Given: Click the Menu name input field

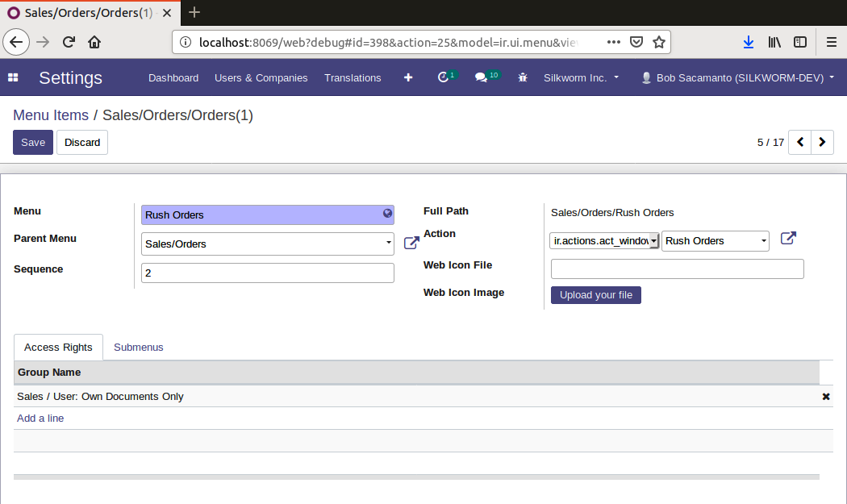Looking at the screenshot, I should tap(267, 215).
